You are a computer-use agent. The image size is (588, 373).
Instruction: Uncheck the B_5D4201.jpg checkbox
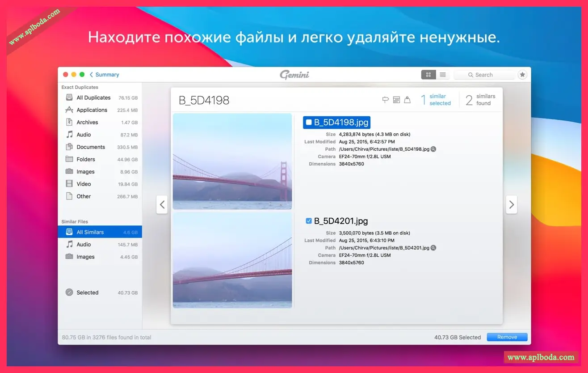coord(309,221)
